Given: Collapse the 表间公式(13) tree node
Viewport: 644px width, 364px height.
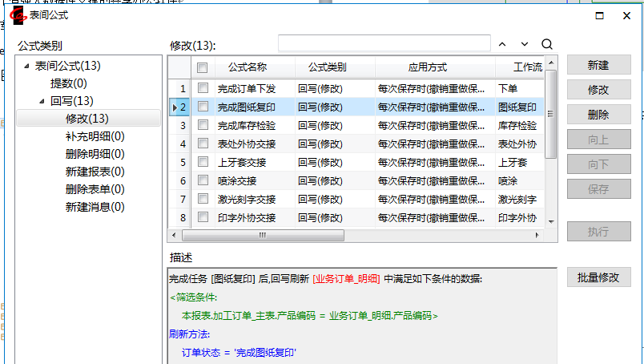Looking at the screenshot, I should (x=26, y=66).
